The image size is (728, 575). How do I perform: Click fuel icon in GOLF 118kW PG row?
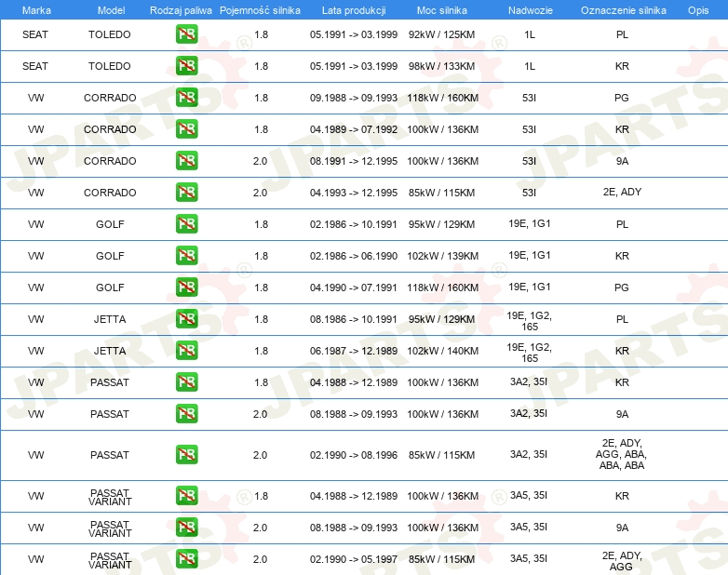[186, 287]
